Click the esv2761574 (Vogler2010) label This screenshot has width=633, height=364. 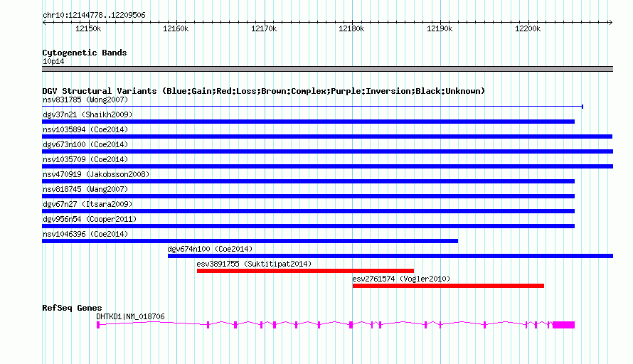tap(401, 279)
